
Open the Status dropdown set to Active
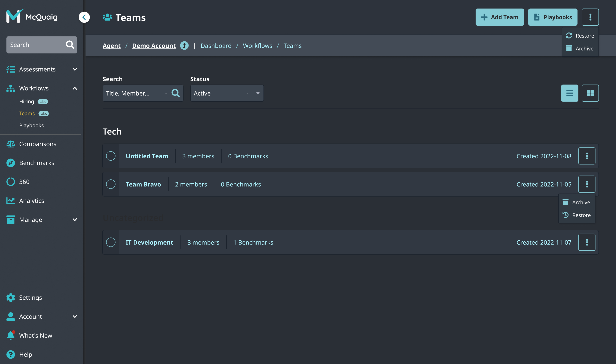coord(227,93)
